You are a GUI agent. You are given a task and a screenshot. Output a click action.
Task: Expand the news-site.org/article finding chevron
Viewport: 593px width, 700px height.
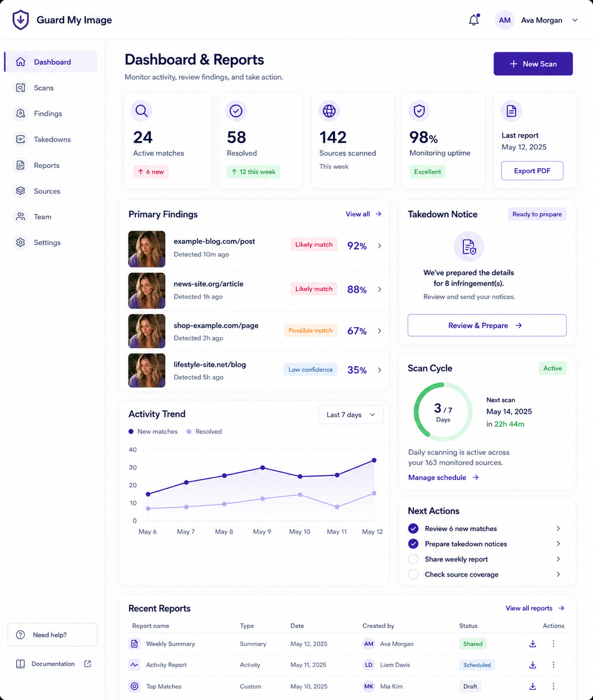[x=379, y=289]
